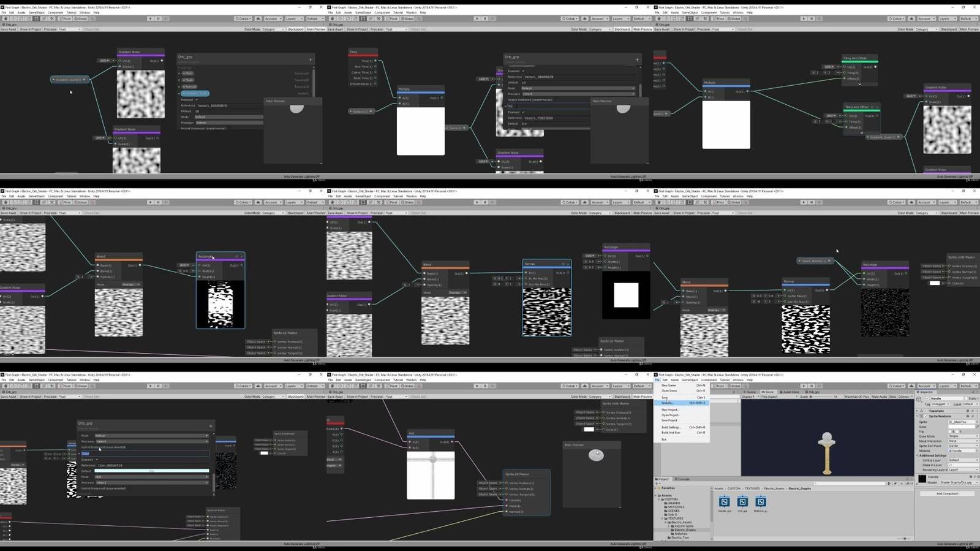Click Project panel icon size slider

(x=905, y=538)
